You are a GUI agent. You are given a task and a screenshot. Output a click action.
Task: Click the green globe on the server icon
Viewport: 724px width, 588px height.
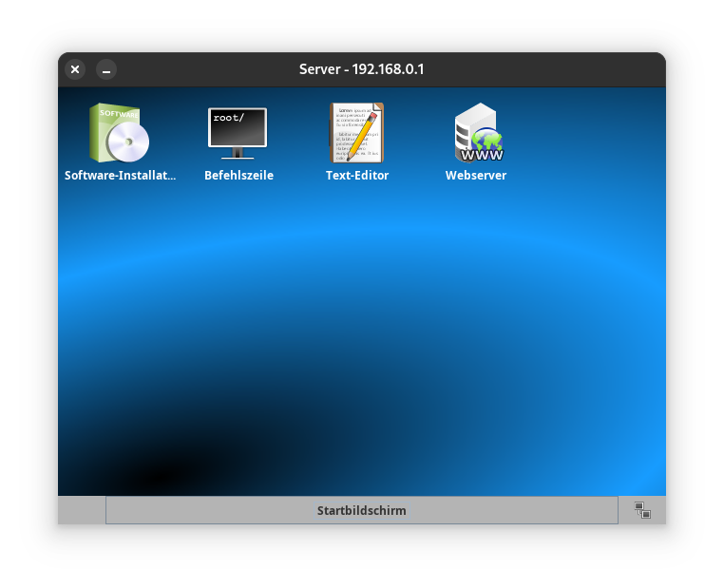click(x=486, y=142)
